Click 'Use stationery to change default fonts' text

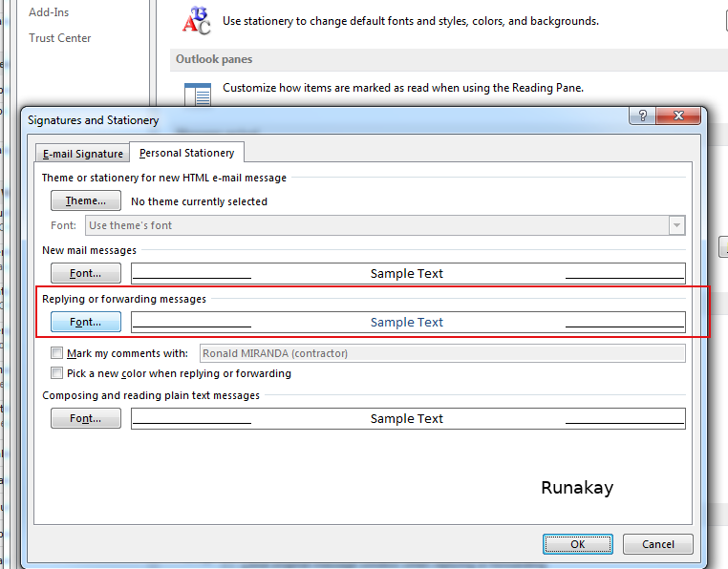coord(411,21)
